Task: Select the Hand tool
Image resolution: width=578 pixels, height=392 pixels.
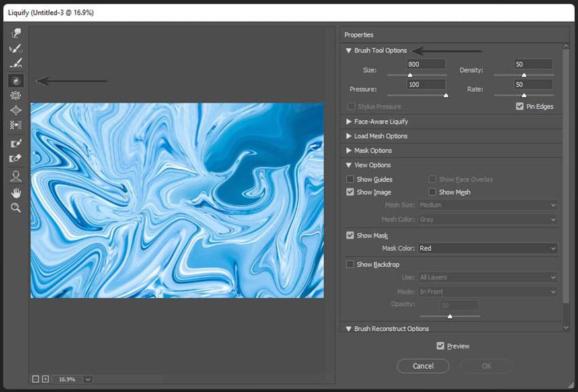Action: [x=16, y=193]
